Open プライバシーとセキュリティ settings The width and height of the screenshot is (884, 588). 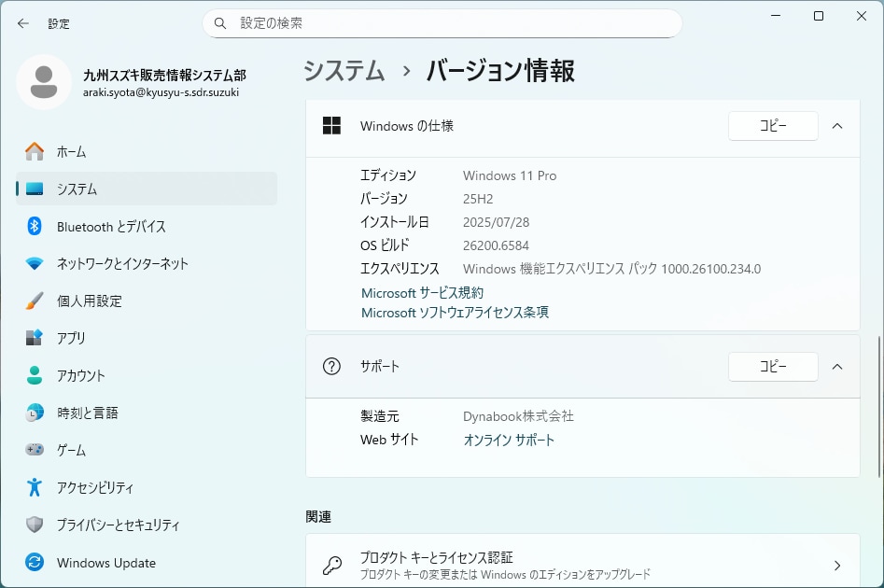tap(147, 525)
